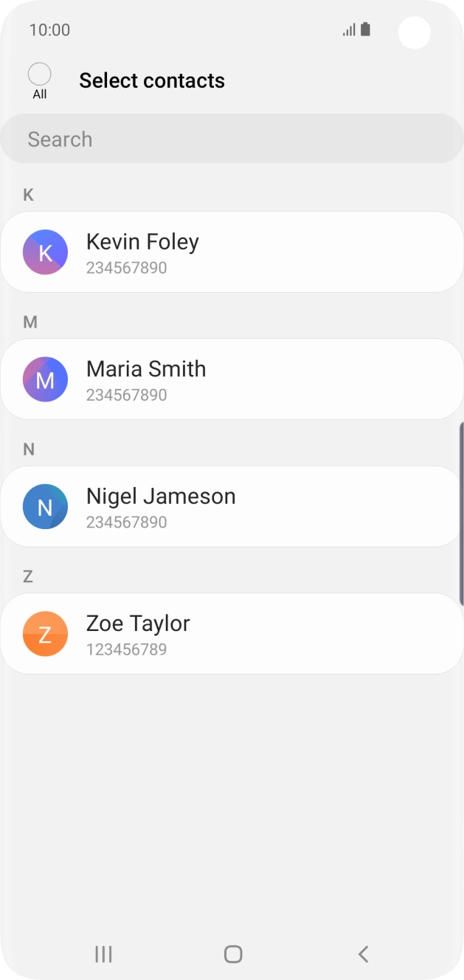Tap the signal strength icon
This screenshot has height=980, width=464.
(349, 30)
